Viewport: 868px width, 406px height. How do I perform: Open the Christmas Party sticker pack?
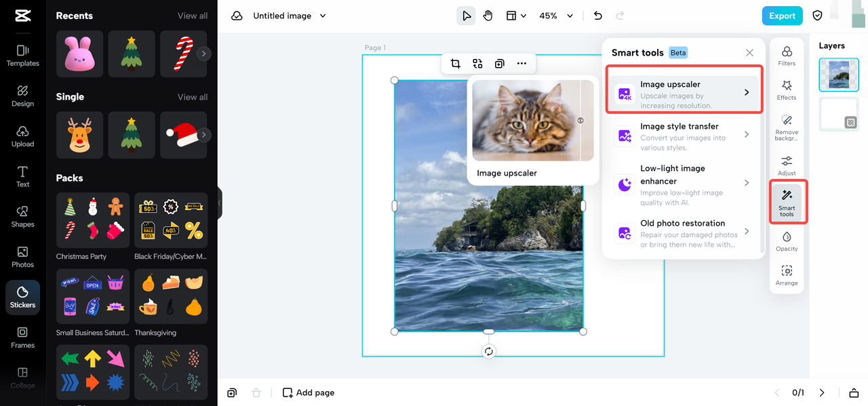click(x=92, y=220)
